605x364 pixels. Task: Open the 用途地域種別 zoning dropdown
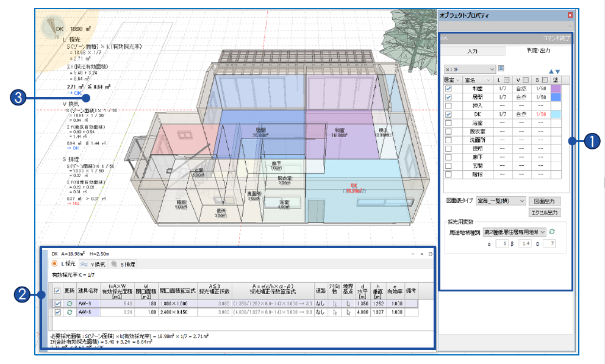pyautogui.click(x=515, y=232)
